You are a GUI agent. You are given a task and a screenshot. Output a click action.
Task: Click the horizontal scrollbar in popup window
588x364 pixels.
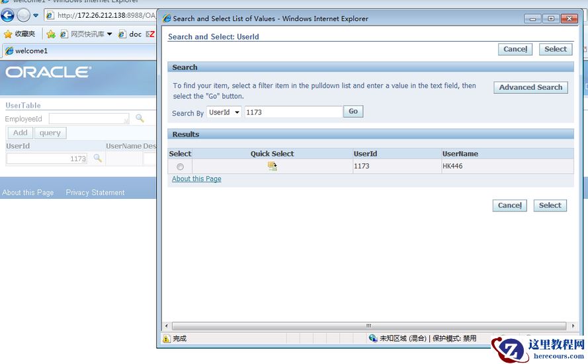point(369,326)
